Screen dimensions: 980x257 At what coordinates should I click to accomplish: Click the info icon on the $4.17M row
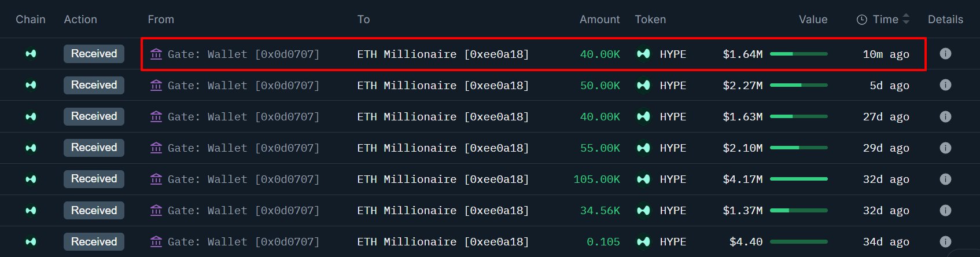click(x=945, y=179)
